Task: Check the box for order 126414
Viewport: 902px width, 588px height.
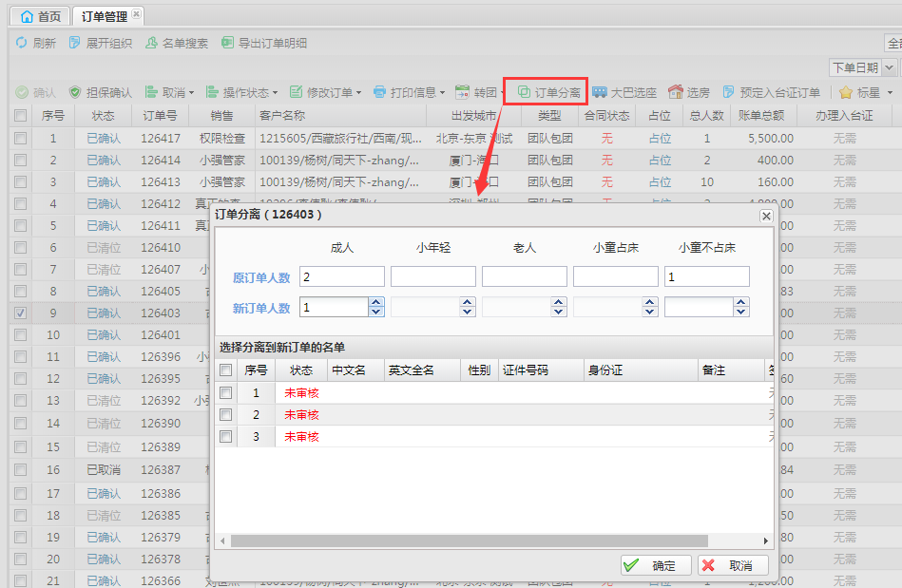Action: (21, 160)
